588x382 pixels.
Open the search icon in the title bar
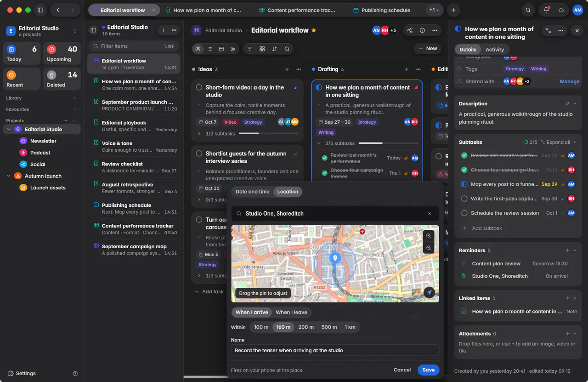[528, 10]
